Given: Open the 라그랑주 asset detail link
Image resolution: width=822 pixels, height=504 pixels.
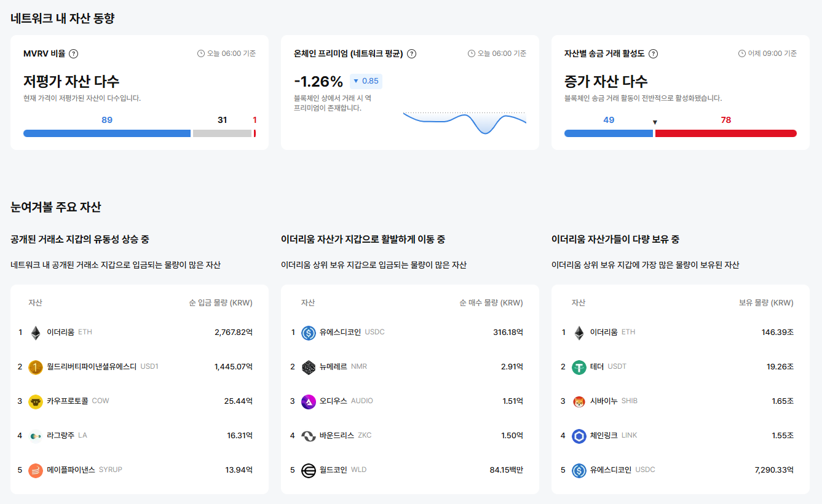Looking at the screenshot, I should pos(63,435).
